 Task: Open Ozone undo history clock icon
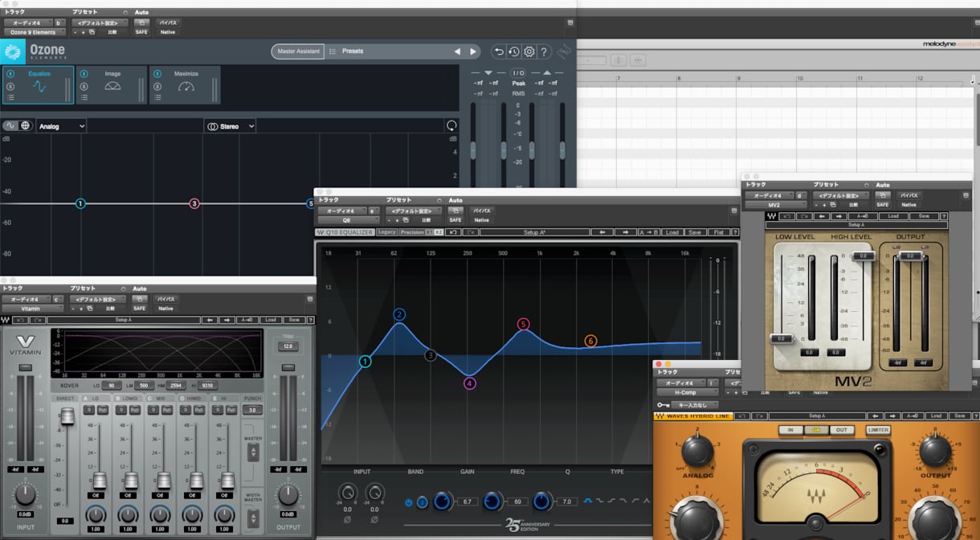(514, 51)
